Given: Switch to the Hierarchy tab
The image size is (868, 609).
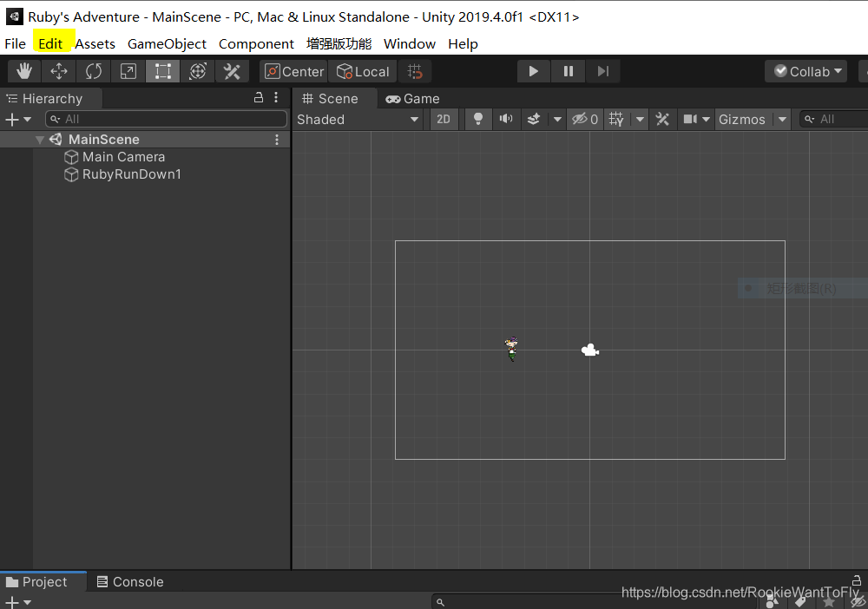Looking at the screenshot, I should click(x=51, y=98).
